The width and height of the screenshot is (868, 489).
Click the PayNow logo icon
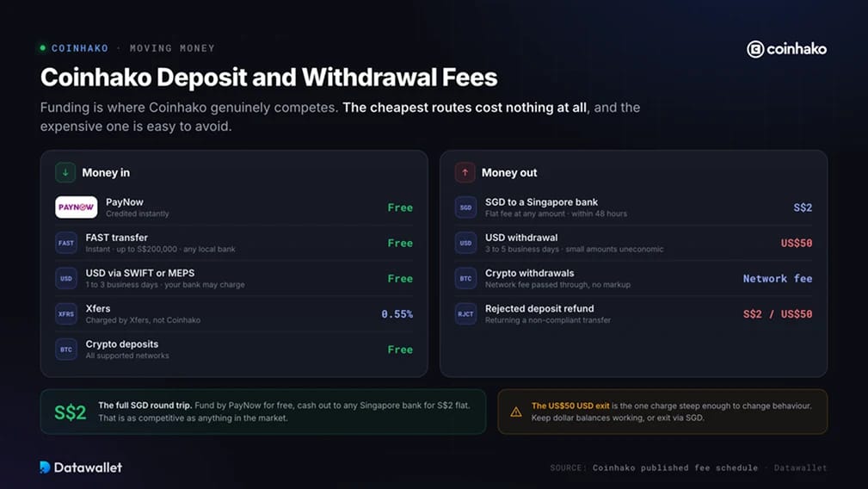(77, 207)
